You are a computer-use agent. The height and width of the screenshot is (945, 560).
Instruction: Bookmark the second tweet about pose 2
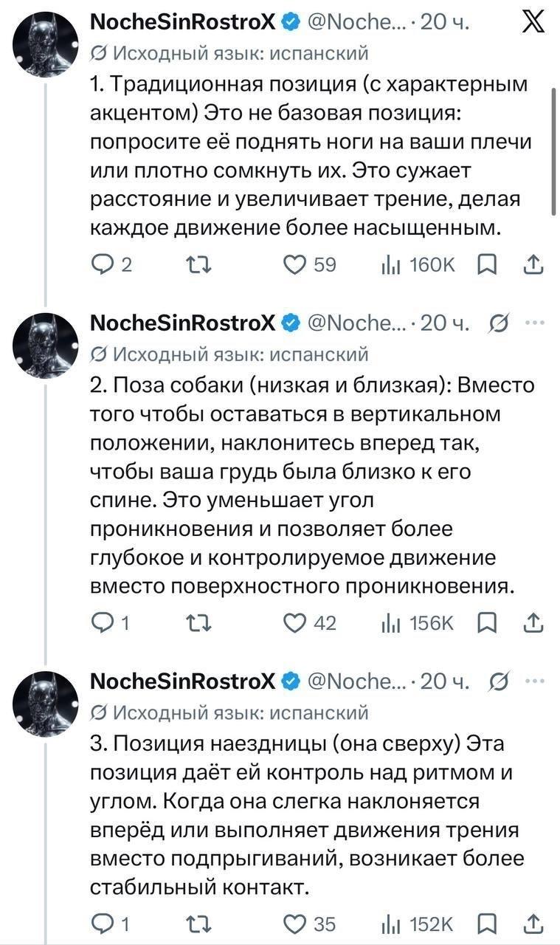(487, 623)
